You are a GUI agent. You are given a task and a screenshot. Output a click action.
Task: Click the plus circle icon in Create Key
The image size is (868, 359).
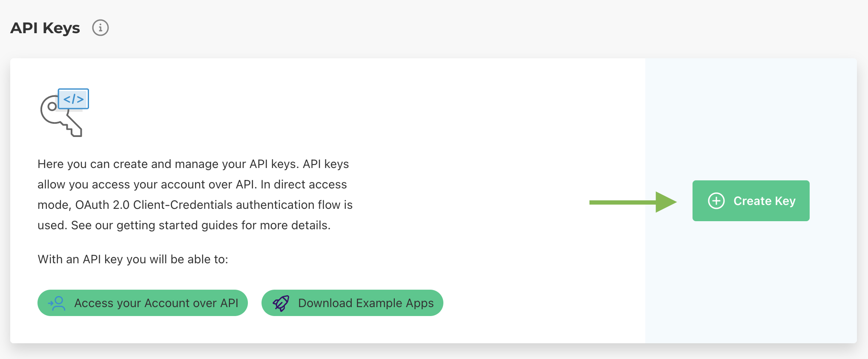coord(716,201)
